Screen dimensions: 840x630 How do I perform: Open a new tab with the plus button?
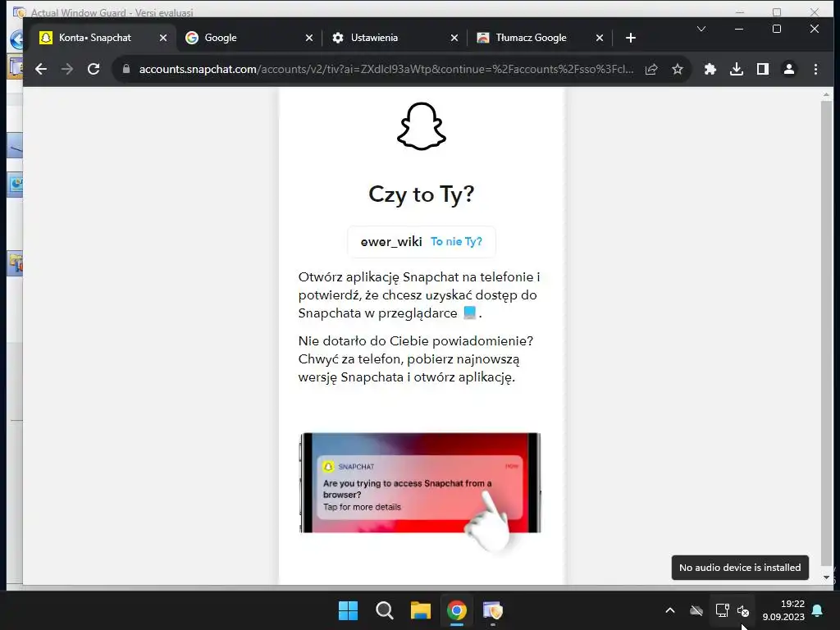point(631,38)
